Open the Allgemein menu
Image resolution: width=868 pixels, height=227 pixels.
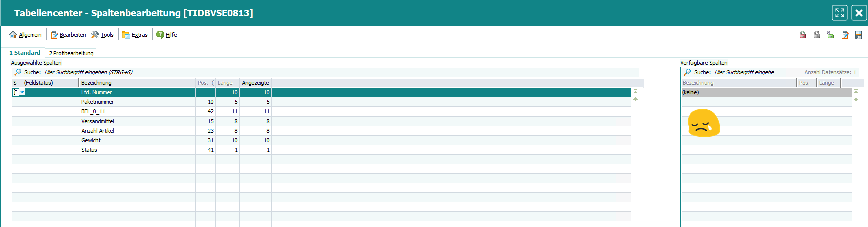(25, 35)
